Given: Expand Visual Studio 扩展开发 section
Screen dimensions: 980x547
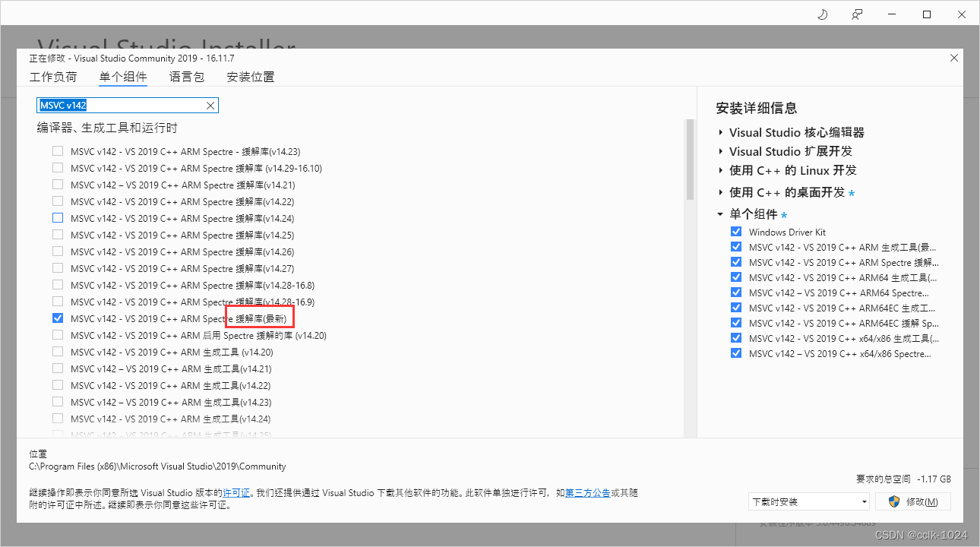Looking at the screenshot, I should point(720,151).
